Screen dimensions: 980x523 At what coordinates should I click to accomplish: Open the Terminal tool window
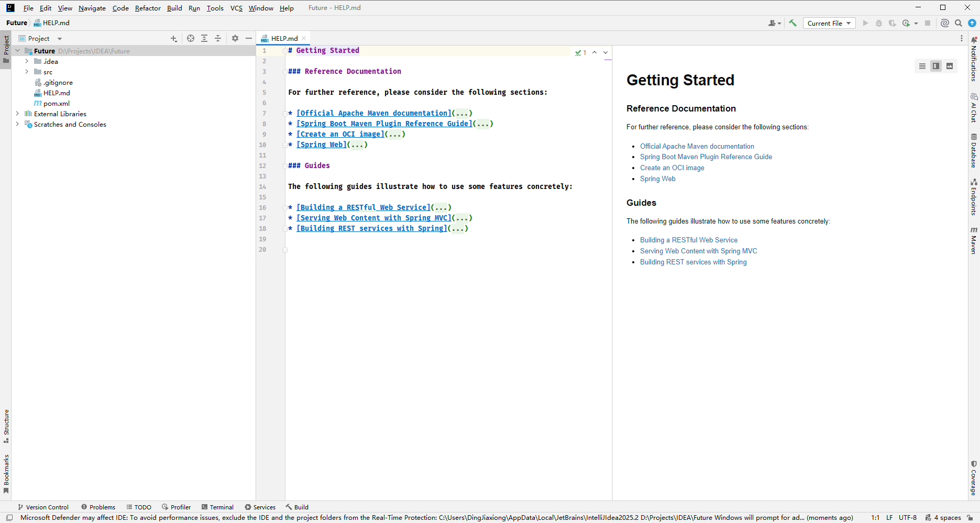(217, 507)
